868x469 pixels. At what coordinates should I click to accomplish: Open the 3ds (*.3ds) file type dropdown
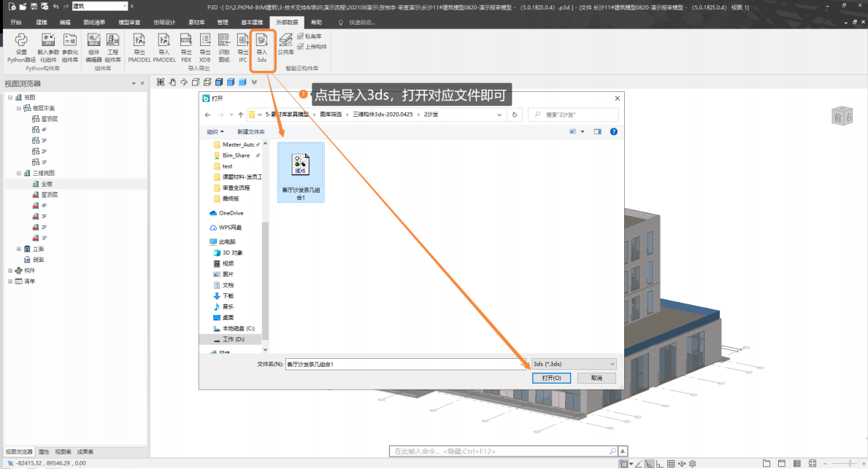(574, 364)
